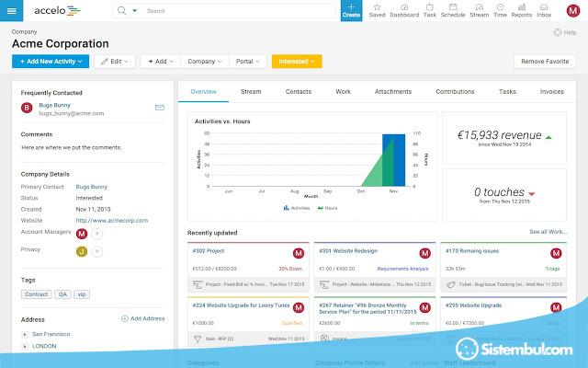588x368 pixels.
Task: Open the Time icon
Action: pos(500,10)
